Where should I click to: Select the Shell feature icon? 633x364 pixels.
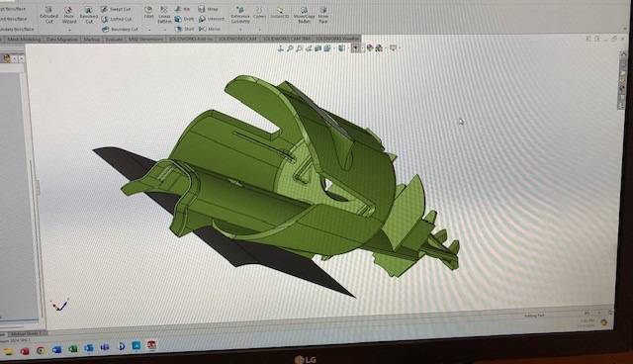pyautogui.click(x=185, y=29)
